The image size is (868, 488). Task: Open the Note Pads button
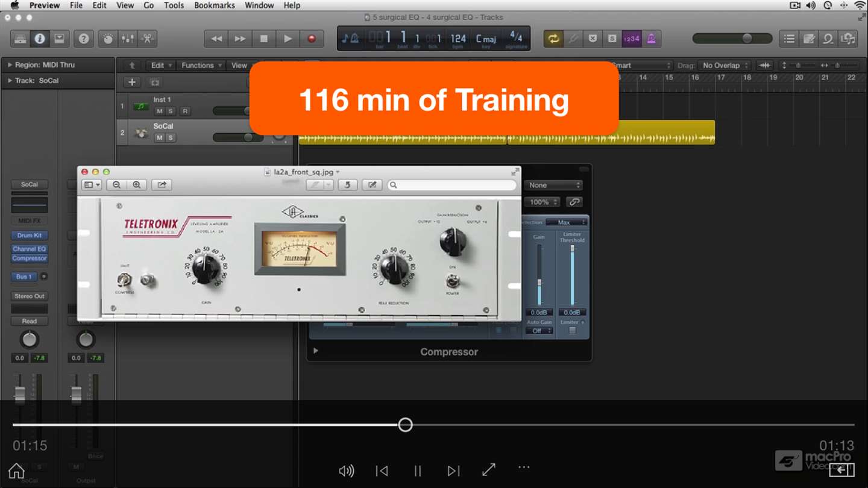pos(809,39)
